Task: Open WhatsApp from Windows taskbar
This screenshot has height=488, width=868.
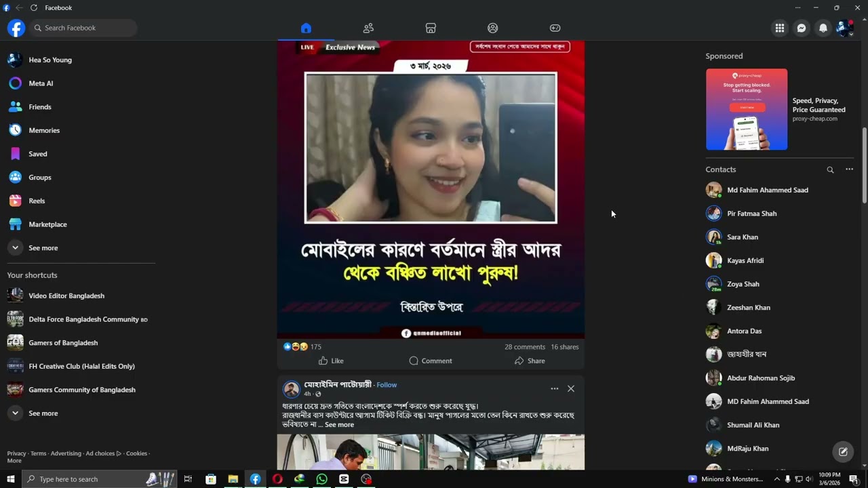Action: pyautogui.click(x=321, y=479)
